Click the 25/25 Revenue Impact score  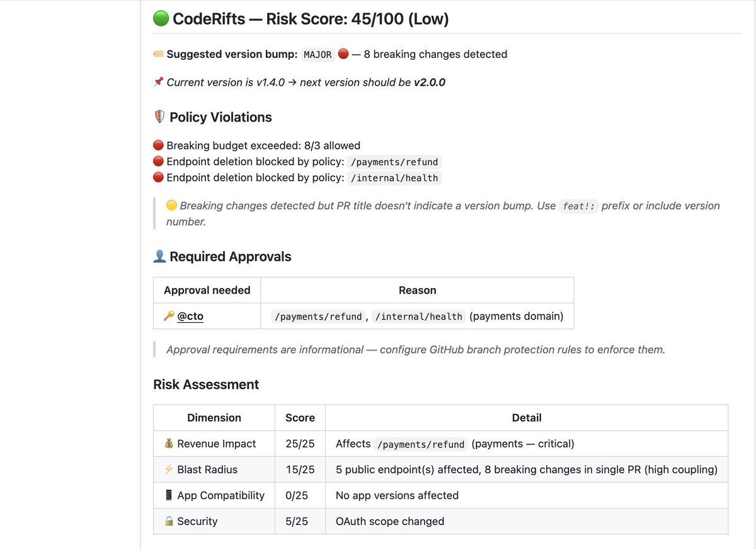coord(300,444)
